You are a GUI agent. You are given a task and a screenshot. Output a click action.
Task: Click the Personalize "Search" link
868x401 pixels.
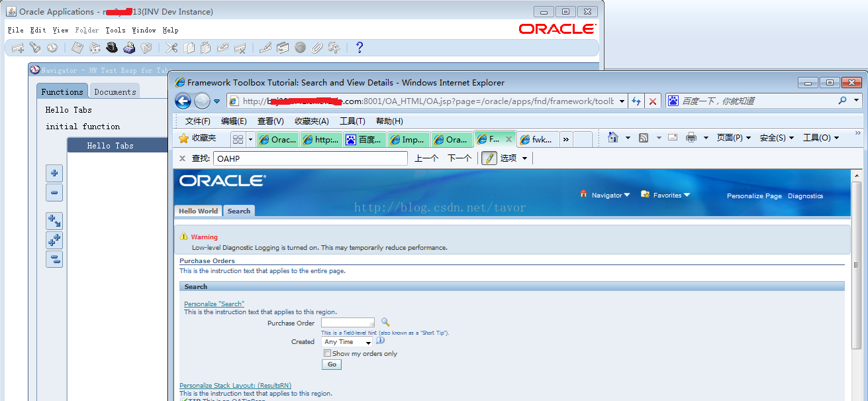[x=214, y=304]
